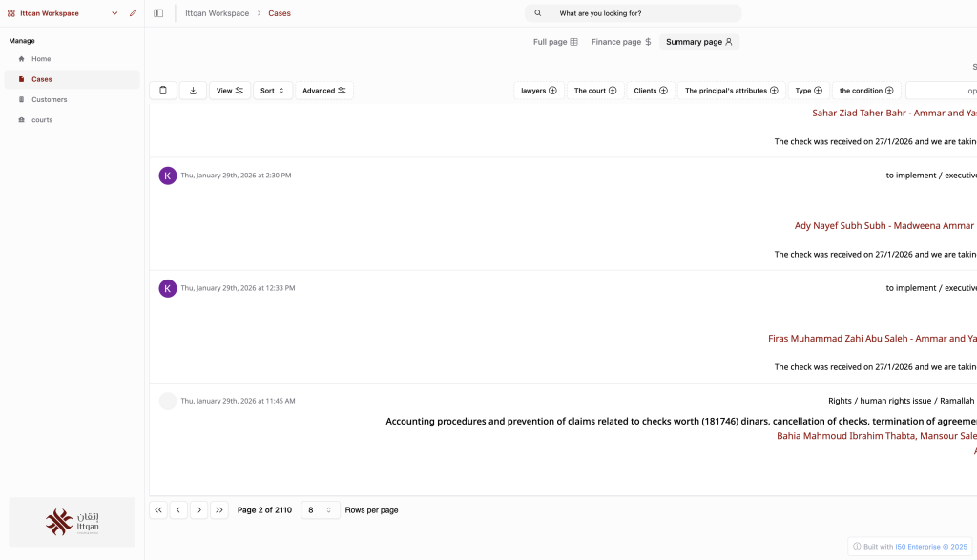Go to the next page

tap(198, 510)
